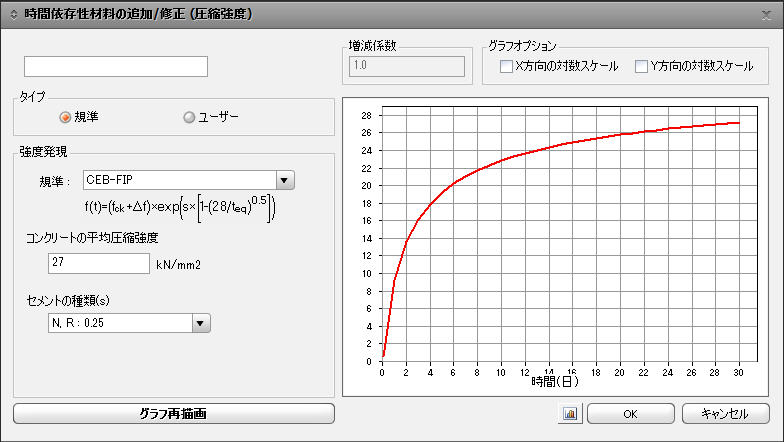Choose the ユーザー radio option
This screenshot has height=442, width=784.
[189, 117]
